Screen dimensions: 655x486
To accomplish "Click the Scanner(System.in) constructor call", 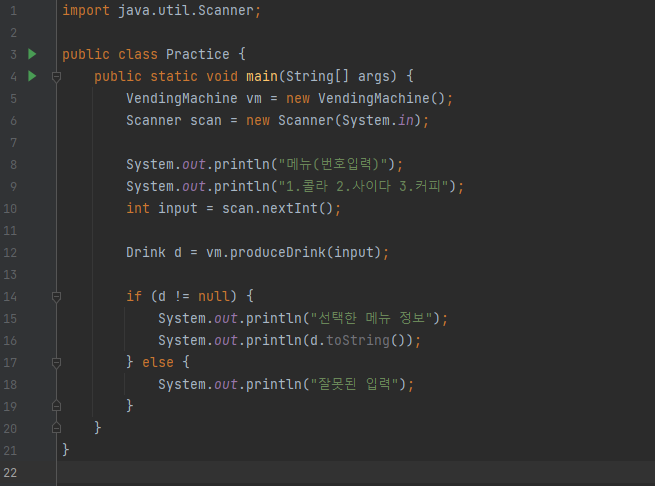I will 350,120.
